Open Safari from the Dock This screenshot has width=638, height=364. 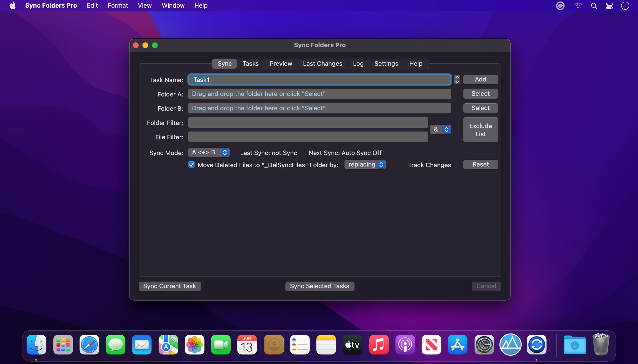89,344
